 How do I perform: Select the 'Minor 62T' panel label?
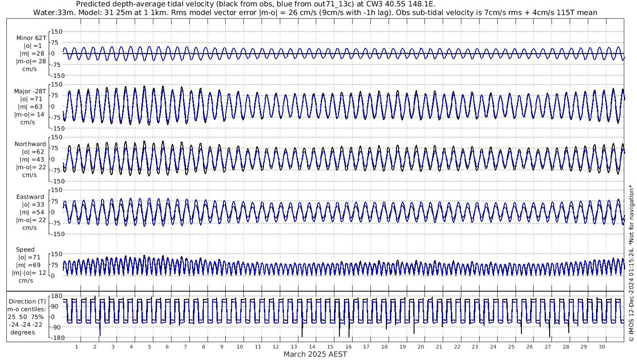31,38
